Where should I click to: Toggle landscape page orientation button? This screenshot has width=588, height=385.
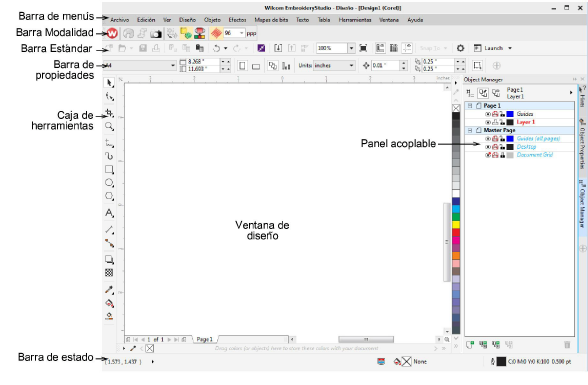tap(256, 66)
